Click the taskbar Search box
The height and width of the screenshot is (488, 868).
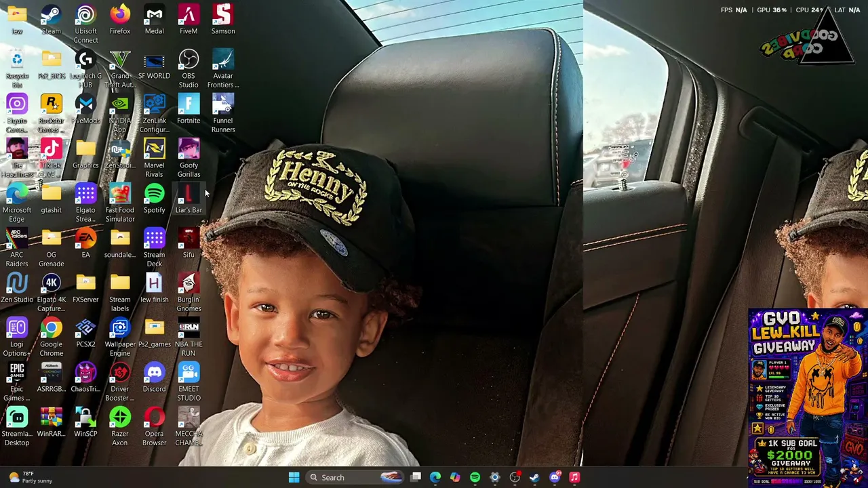tap(355, 477)
